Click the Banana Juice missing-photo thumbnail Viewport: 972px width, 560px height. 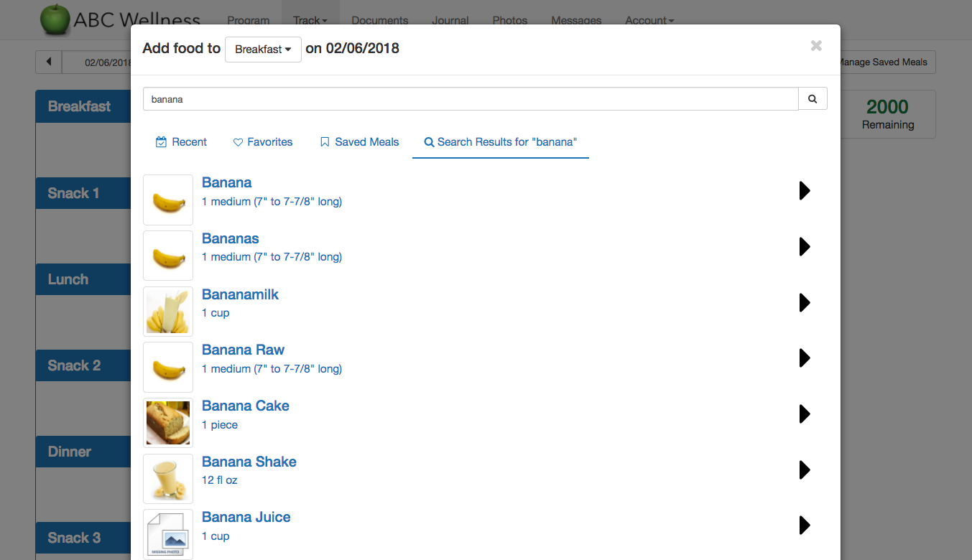[168, 533]
